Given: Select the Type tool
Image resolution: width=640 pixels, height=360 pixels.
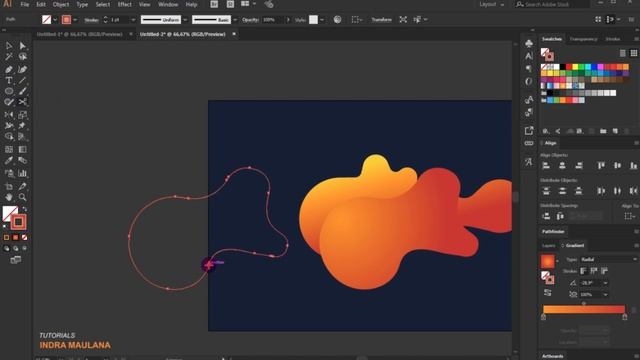Looking at the screenshot, I should click(9, 80).
